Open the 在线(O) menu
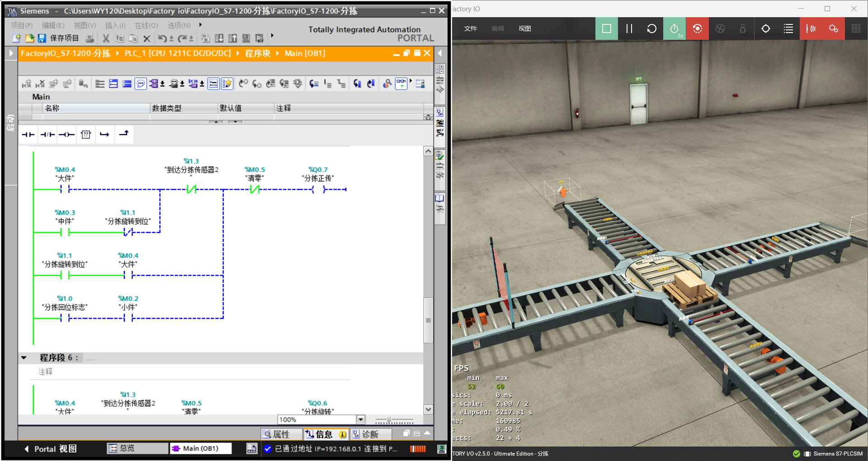This screenshot has height=461, width=868. (x=146, y=25)
